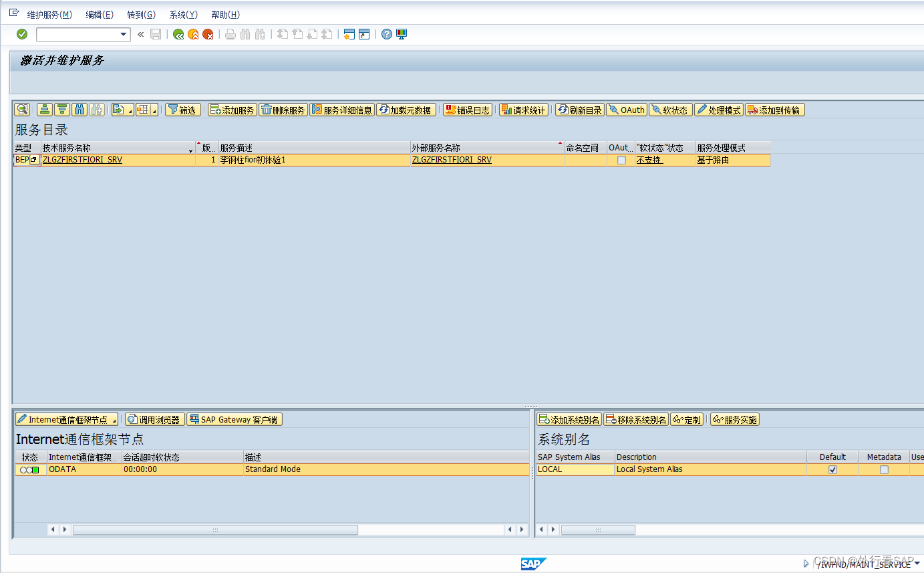Click the 处理模式 button
Viewport: 924px width, 573px height.
[718, 110]
